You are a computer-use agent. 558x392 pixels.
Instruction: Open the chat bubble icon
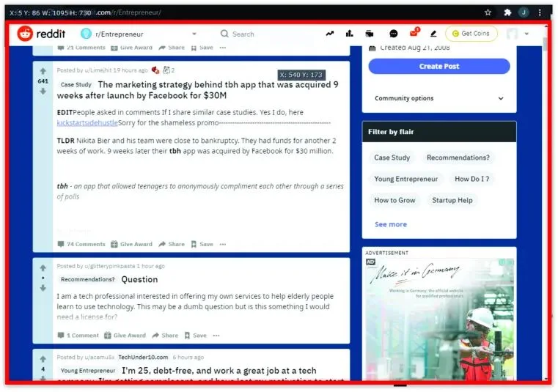(393, 34)
